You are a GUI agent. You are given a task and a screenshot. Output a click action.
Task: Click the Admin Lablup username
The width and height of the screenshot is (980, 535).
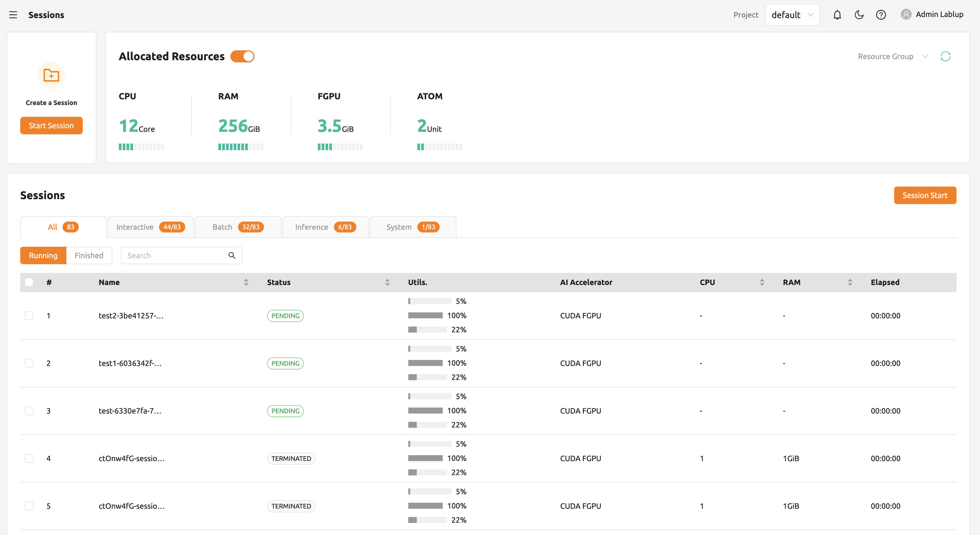(x=939, y=14)
